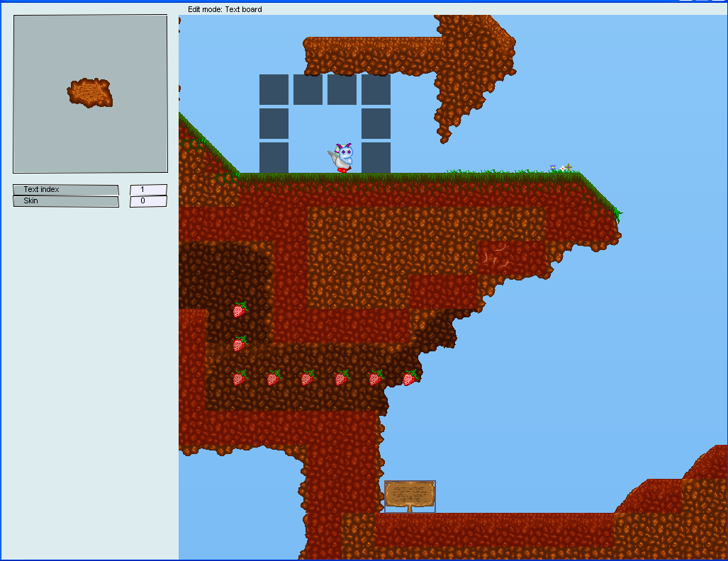The width and height of the screenshot is (728, 561).
Task: Click the middle-right dark block of the arch
Action: pyautogui.click(x=376, y=123)
